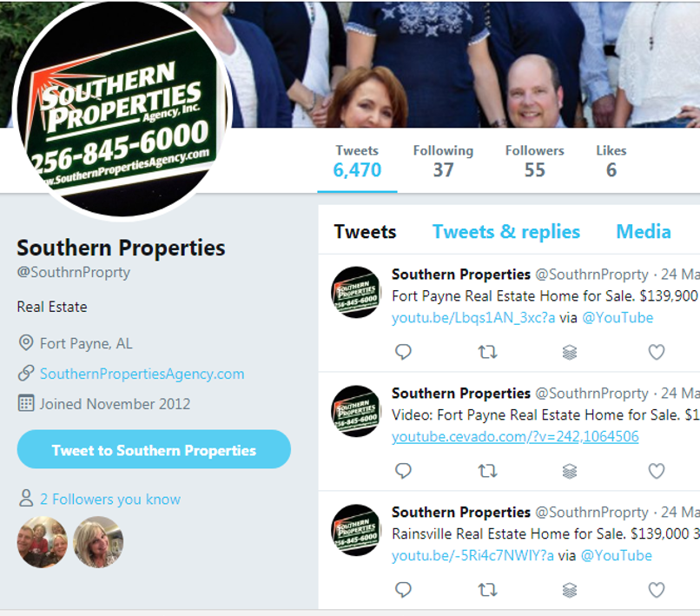Open SouthernPropertiesAgency.com website link

pos(142,374)
